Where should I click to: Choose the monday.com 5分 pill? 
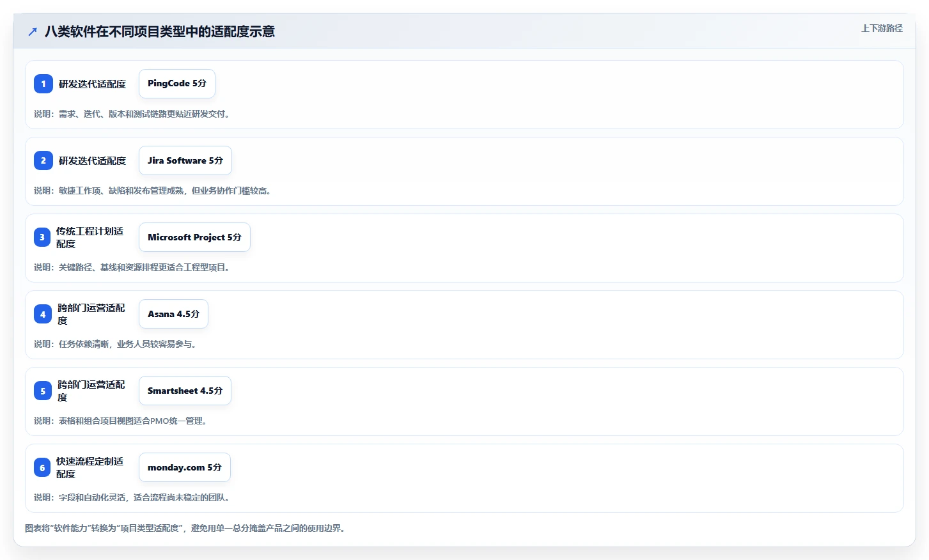pos(185,467)
